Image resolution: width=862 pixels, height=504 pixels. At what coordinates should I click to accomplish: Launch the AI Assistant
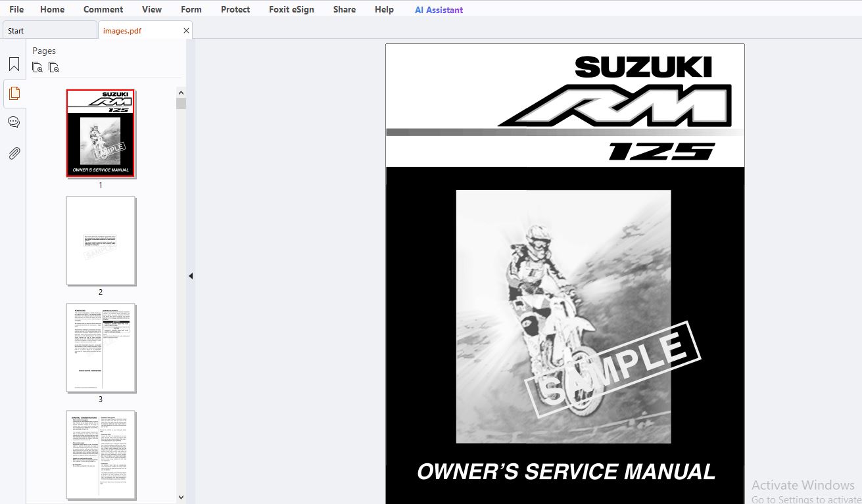439,10
